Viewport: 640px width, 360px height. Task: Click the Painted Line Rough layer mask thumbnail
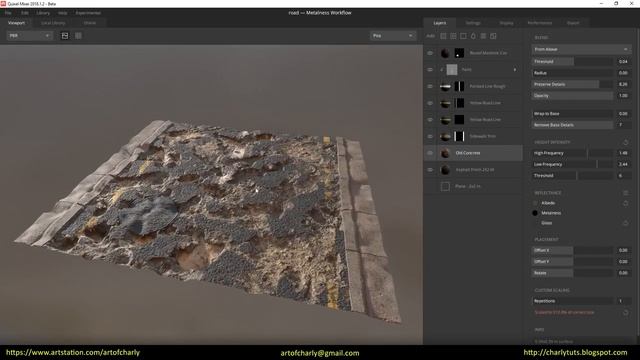pos(459,86)
